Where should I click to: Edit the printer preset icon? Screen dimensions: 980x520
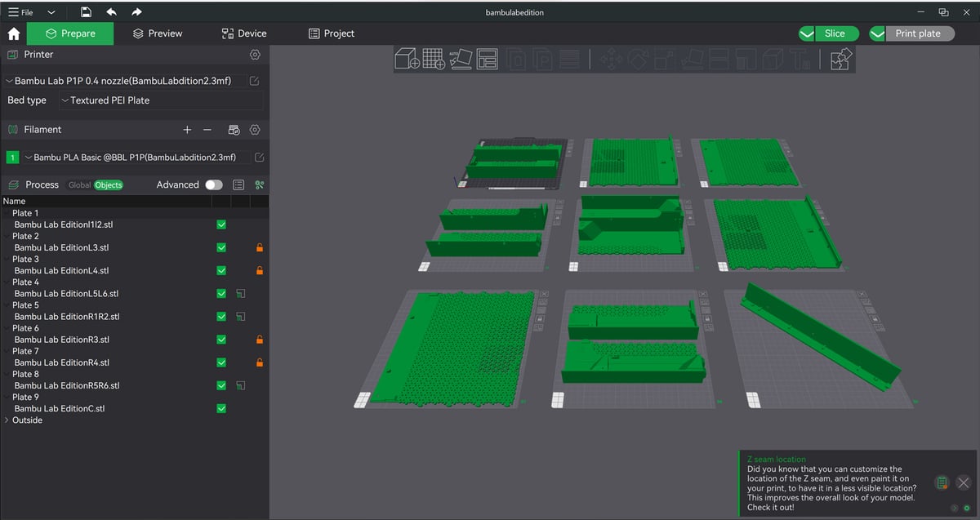[255, 82]
